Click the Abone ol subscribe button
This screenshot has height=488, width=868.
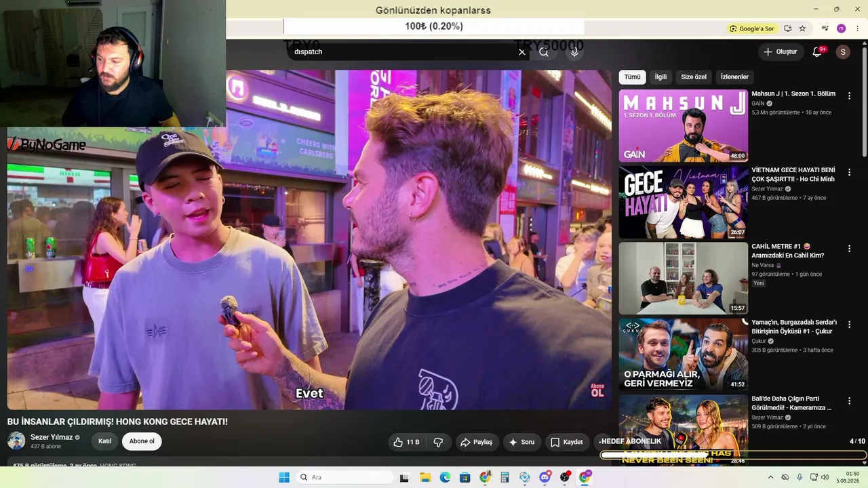(x=142, y=441)
